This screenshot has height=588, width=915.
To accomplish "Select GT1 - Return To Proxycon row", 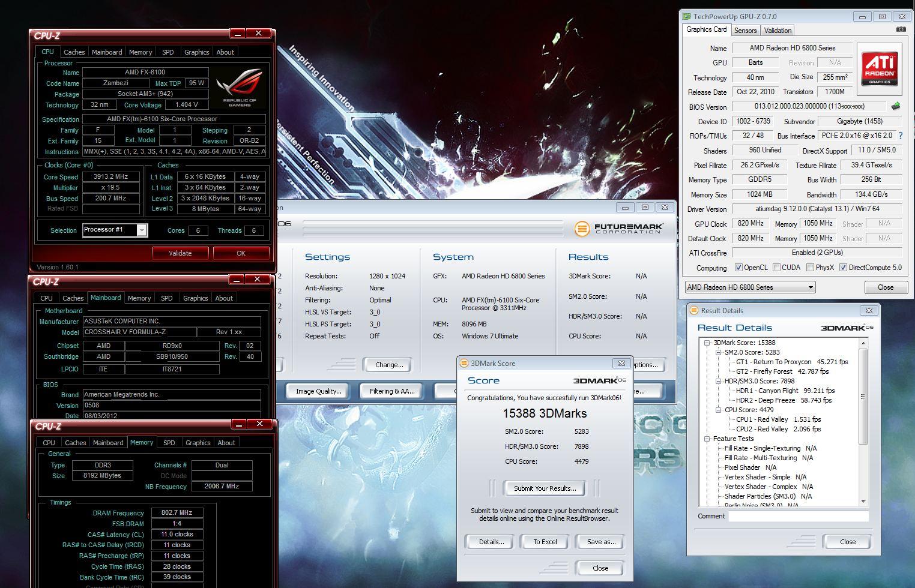I will (792, 362).
